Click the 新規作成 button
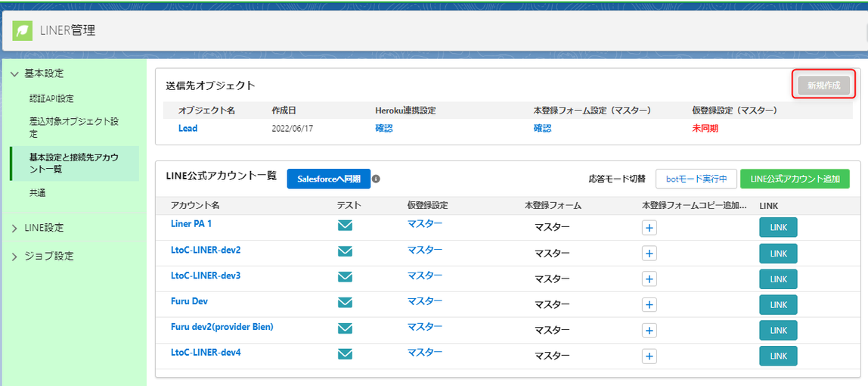Viewport: 868px width, 386px height. [823, 86]
